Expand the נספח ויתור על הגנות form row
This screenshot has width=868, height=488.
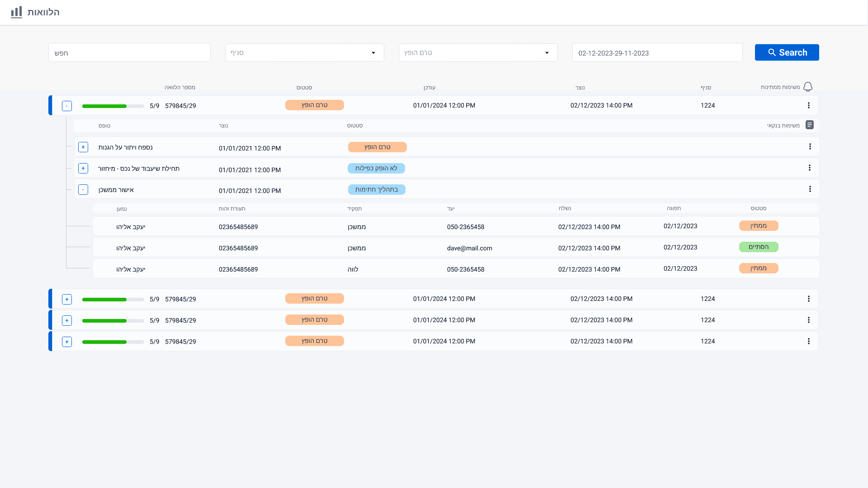click(x=83, y=147)
